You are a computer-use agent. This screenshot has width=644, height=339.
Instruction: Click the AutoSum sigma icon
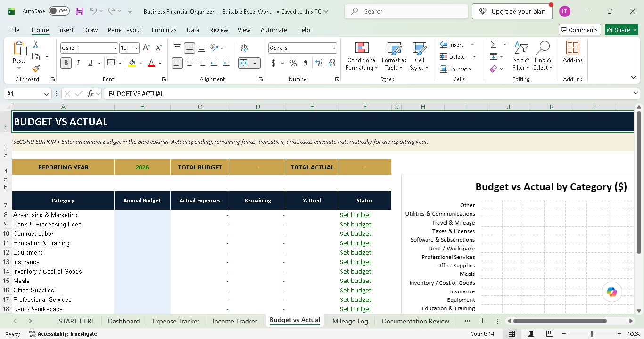point(494,44)
